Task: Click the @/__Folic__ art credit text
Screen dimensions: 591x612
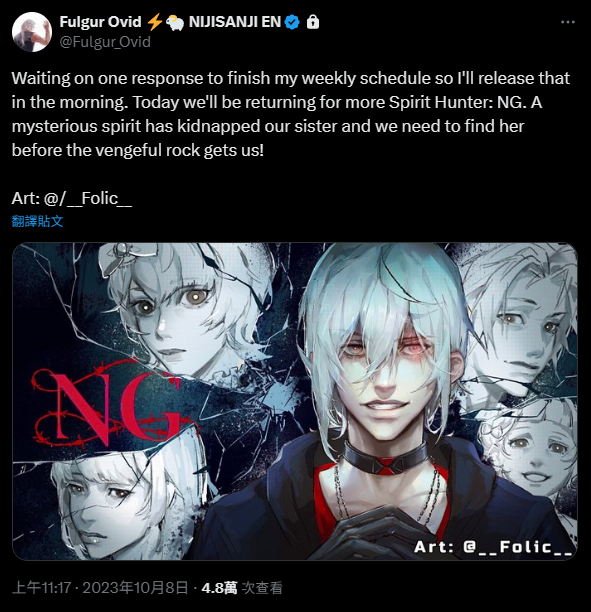Action: 88,198
